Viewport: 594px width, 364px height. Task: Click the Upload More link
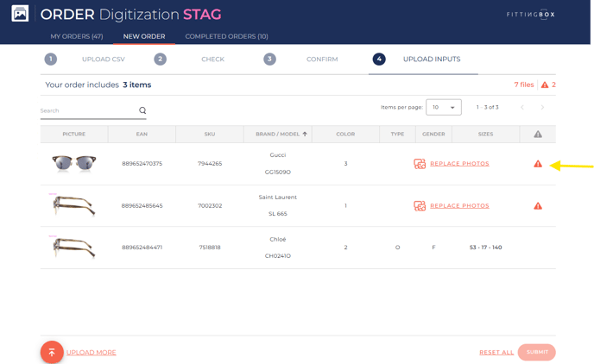pyautogui.click(x=92, y=352)
